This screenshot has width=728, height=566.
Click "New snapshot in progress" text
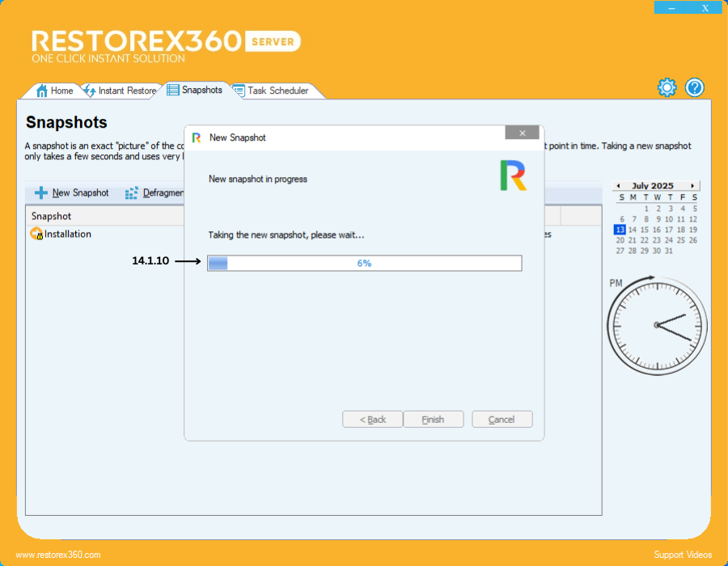tap(258, 179)
